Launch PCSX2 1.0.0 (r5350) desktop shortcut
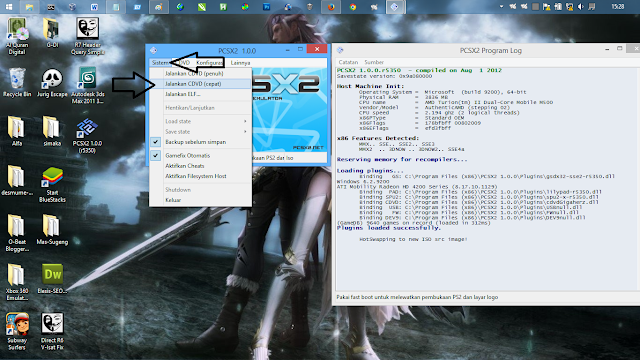 87,136
